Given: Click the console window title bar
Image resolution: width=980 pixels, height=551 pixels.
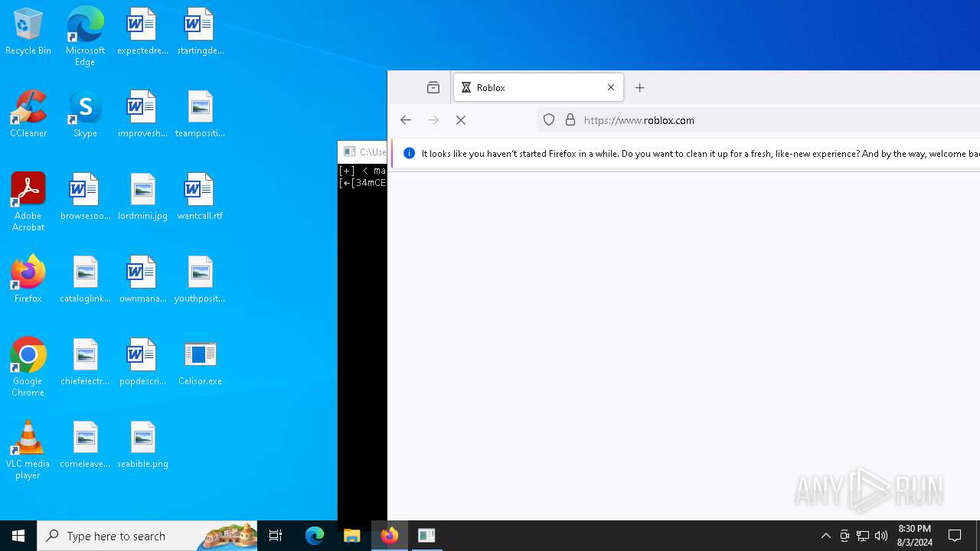Looking at the screenshot, I should (x=363, y=152).
